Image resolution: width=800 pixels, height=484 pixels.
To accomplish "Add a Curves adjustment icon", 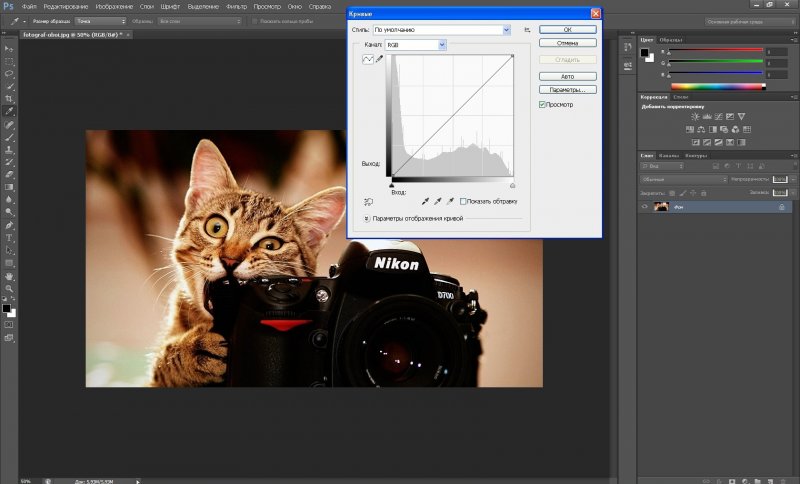I will [718, 117].
